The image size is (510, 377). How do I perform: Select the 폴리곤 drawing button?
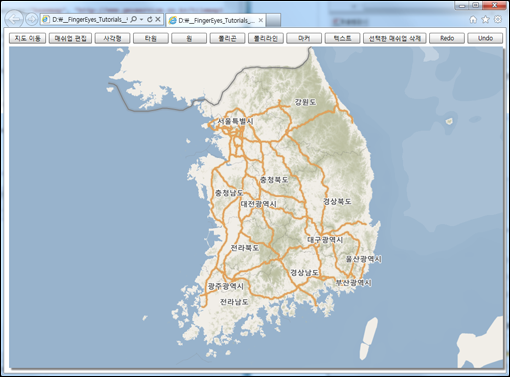(x=227, y=38)
